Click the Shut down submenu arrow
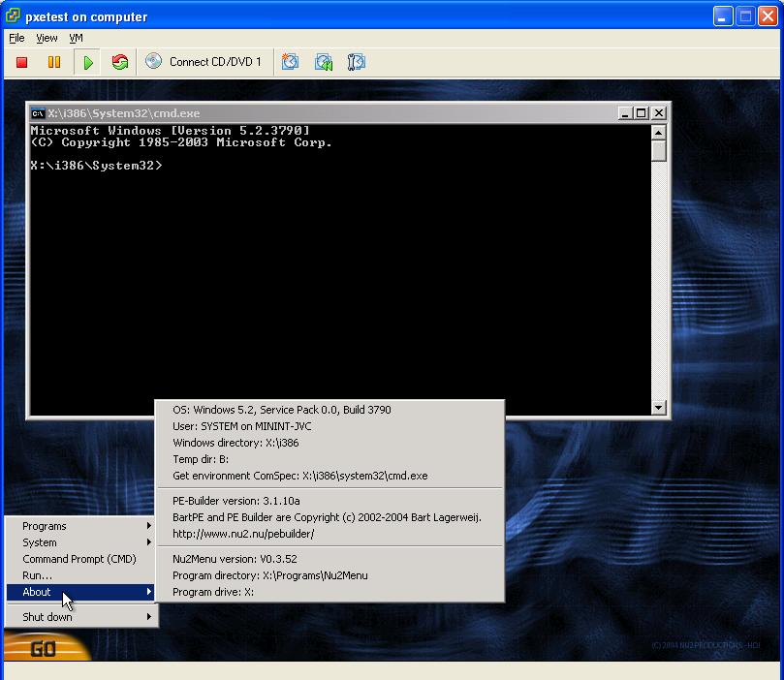Viewport: 784px width, 680px height. (x=149, y=616)
